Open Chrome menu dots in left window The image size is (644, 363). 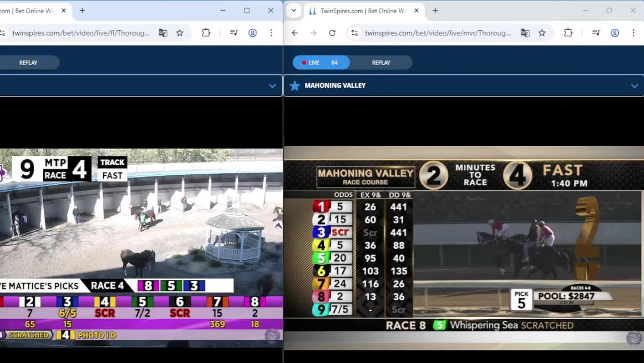271,33
